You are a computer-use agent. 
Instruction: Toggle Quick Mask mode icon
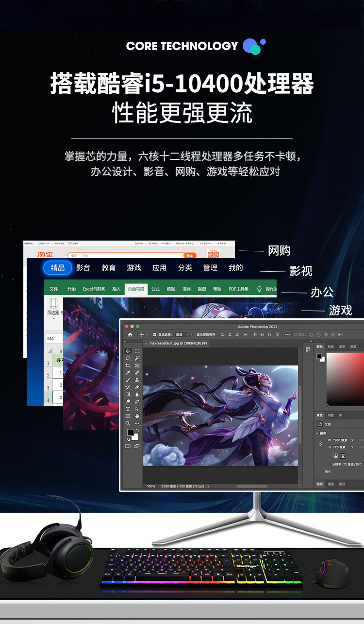click(128, 446)
